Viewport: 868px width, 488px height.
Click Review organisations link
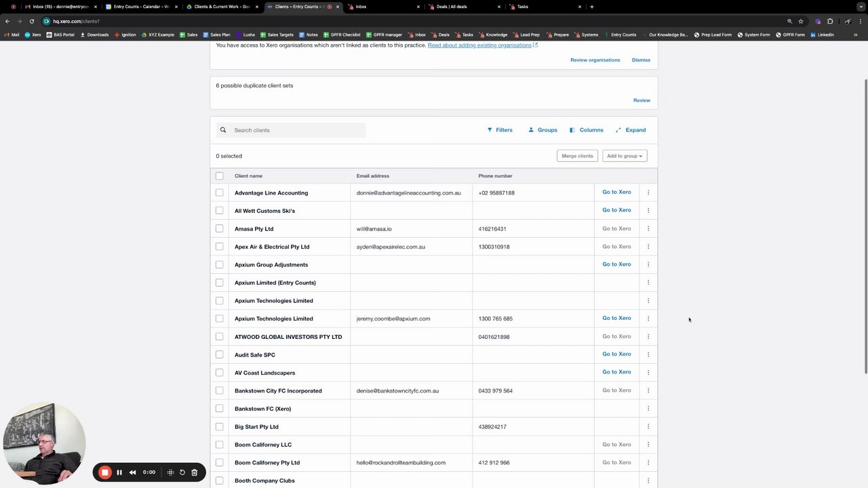click(595, 60)
